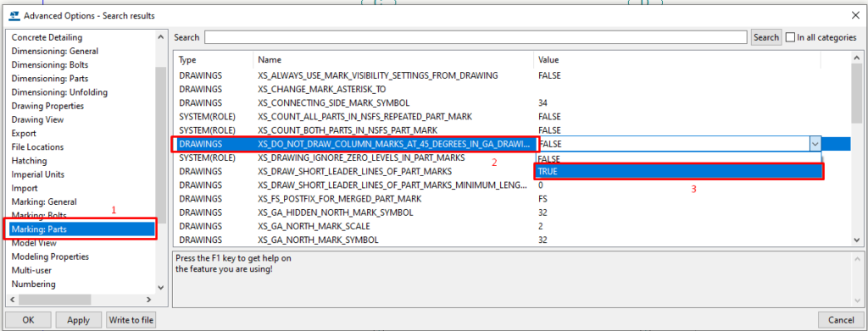This screenshot has height=331, width=868.
Task: Focus the Search text field
Action: (476, 37)
